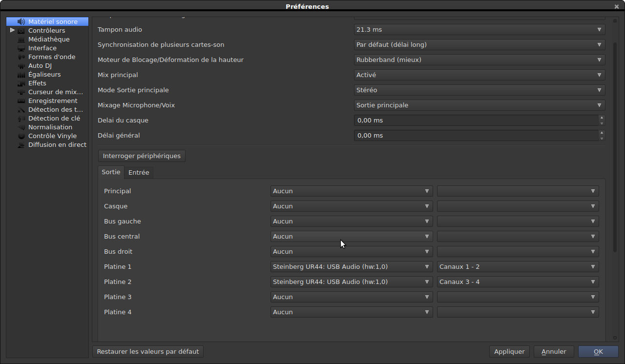
Task: Click Restaurer les valeurs par défaut
Action: point(148,351)
